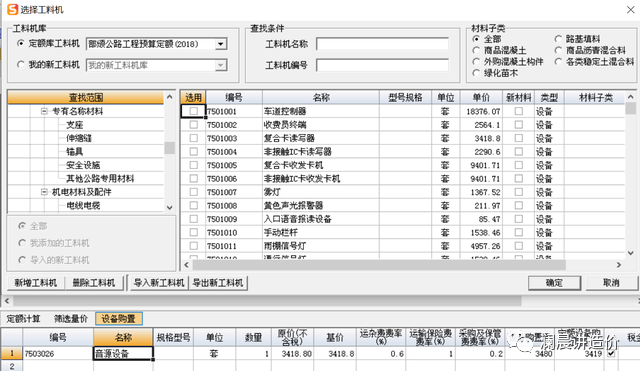Check 选用 box for 雾灯 row

pyautogui.click(x=193, y=192)
